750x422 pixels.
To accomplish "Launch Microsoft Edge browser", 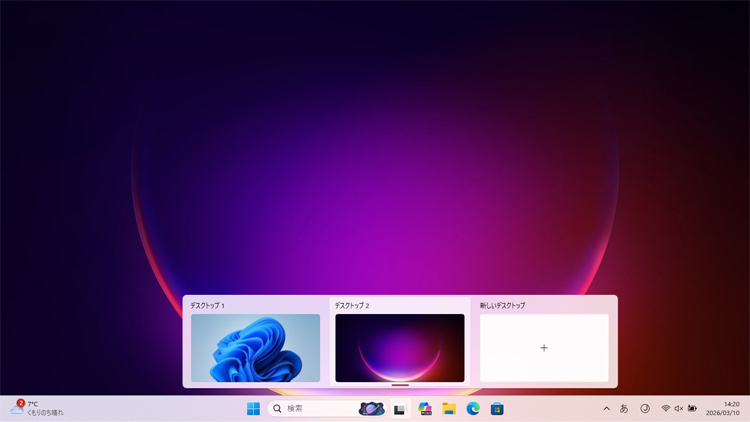I will (473, 408).
